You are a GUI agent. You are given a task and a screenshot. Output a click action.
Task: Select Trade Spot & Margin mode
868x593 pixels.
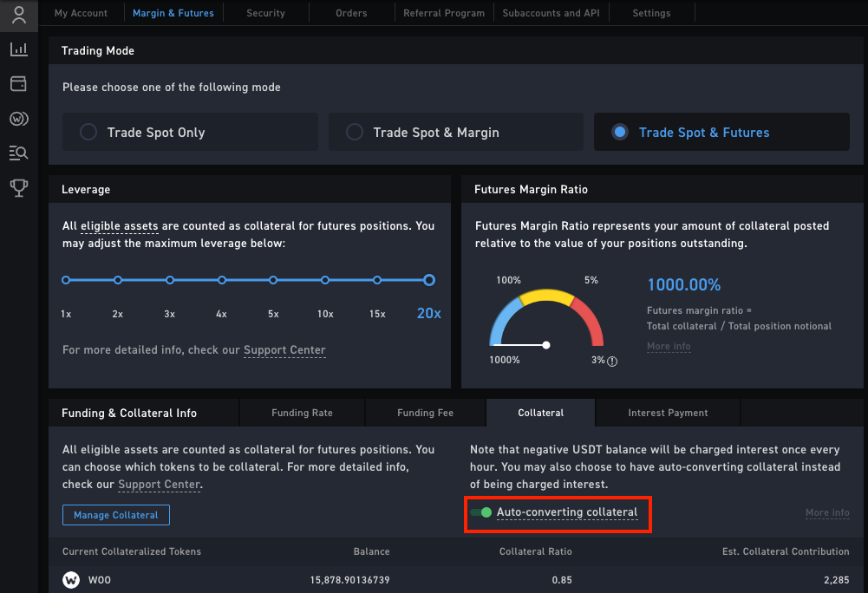(x=455, y=132)
